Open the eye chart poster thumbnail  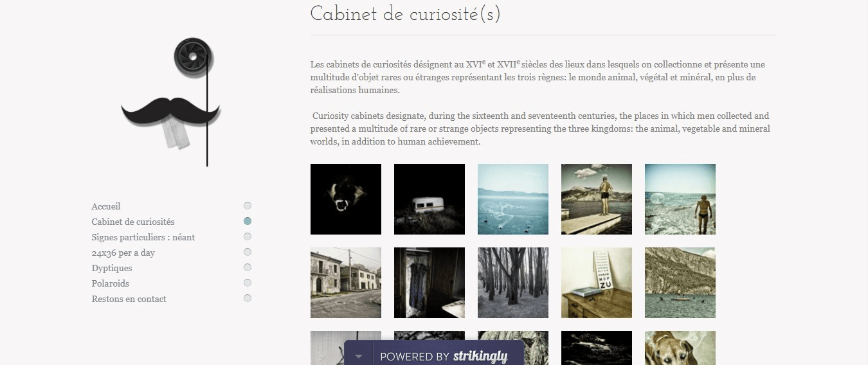[597, 283]
